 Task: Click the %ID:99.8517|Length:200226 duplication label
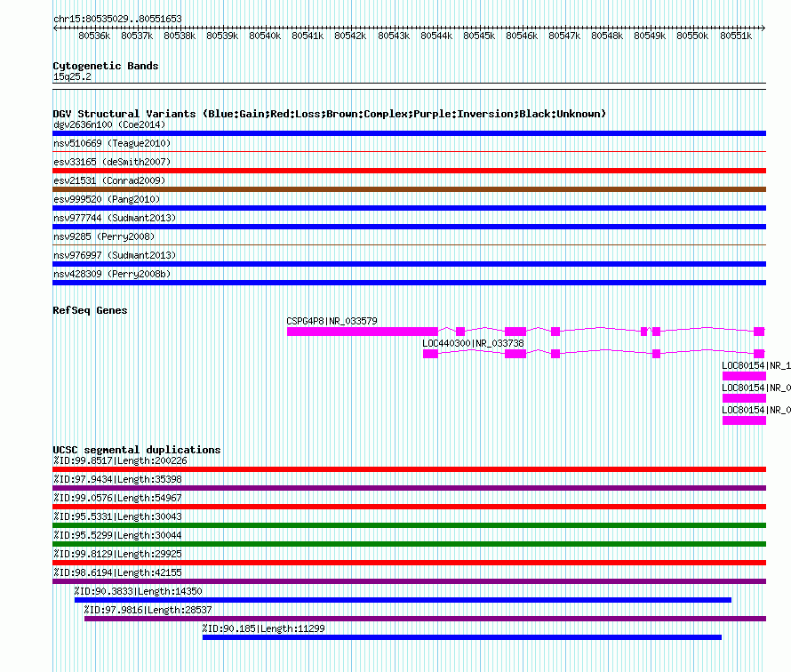click(x=120, y=460)
